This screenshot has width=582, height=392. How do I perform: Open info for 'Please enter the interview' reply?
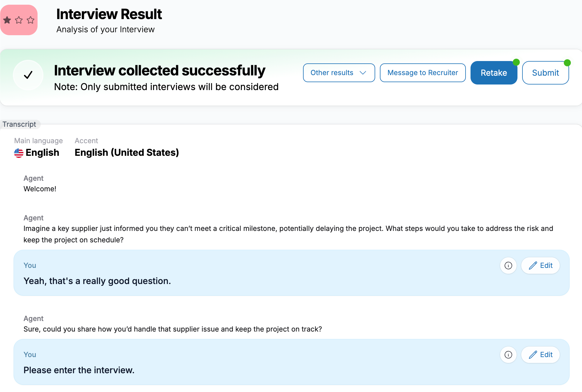(x=508, y=355)
